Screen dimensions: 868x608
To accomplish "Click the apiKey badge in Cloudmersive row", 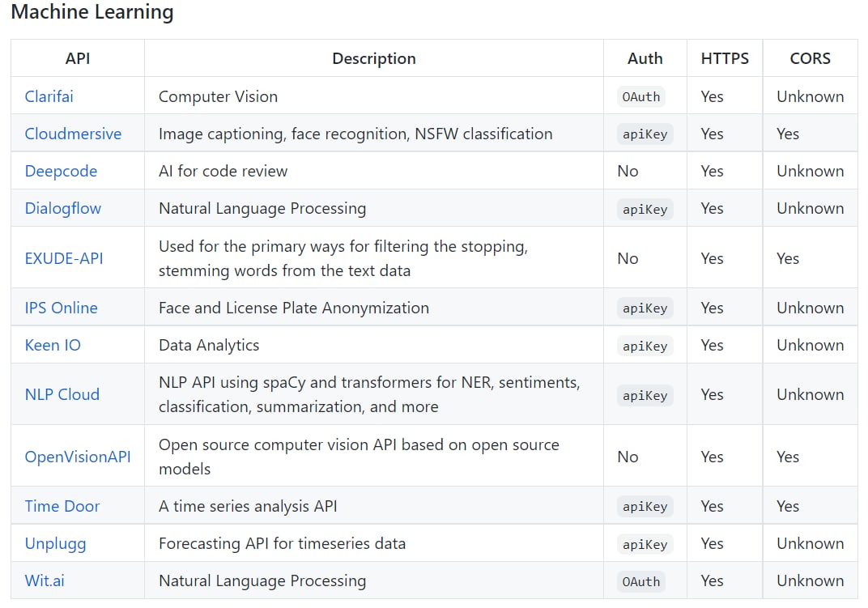I will point(645,134).
